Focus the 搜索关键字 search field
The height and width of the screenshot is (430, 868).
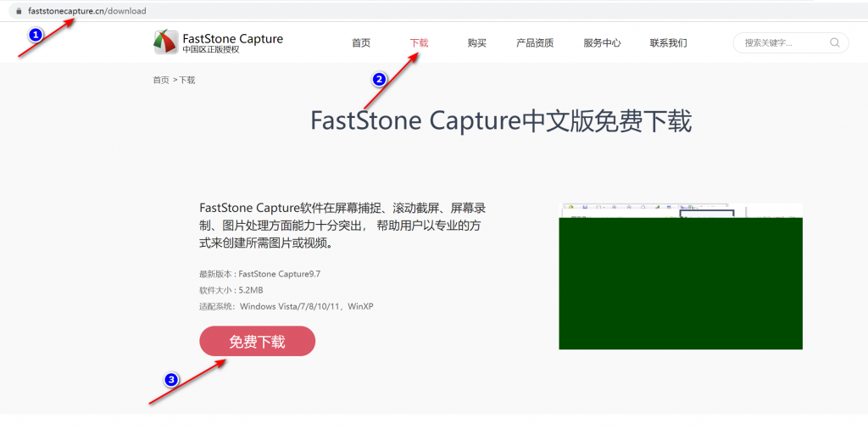coord(791,42)
